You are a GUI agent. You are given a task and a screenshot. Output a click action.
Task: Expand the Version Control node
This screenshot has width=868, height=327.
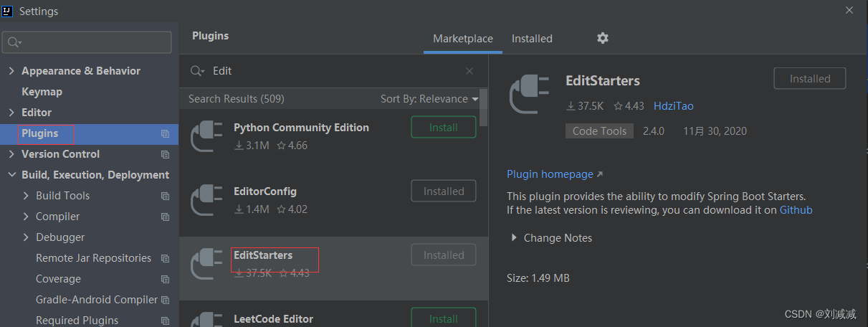(x=11, y=154)
